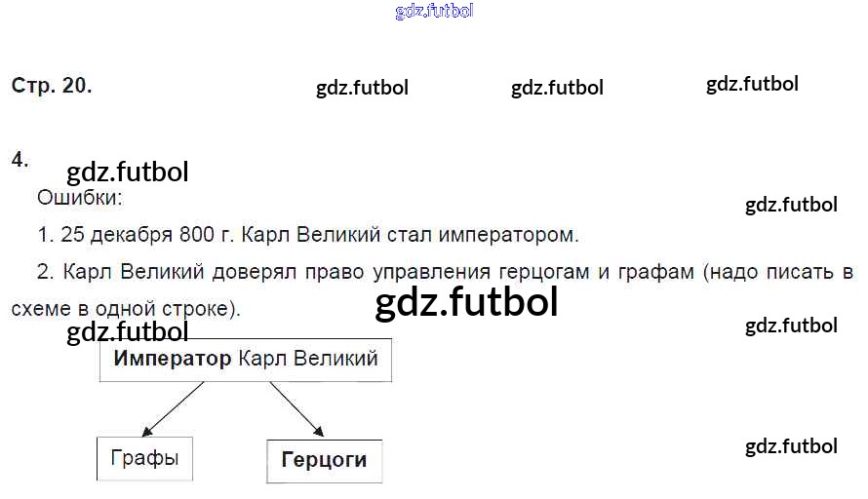Viewport: 868px width, 499px height.
Task: Select the bold "Герцоги" diagram box
Action: point(324,460)
